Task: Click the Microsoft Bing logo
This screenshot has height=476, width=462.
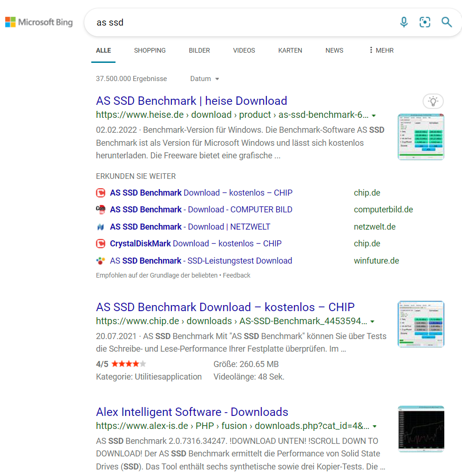Action: coord(39,22)
